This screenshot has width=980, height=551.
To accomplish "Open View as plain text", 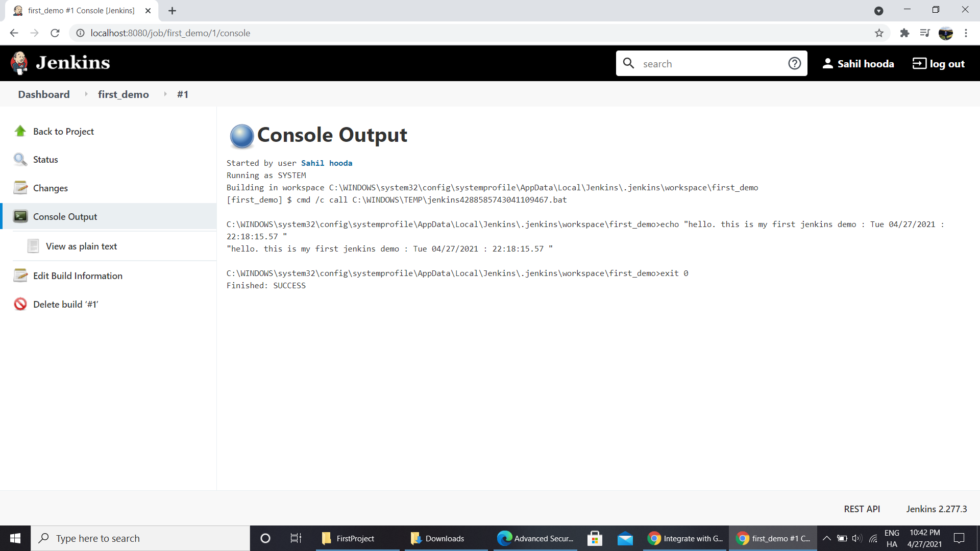I will click(81, 246).
